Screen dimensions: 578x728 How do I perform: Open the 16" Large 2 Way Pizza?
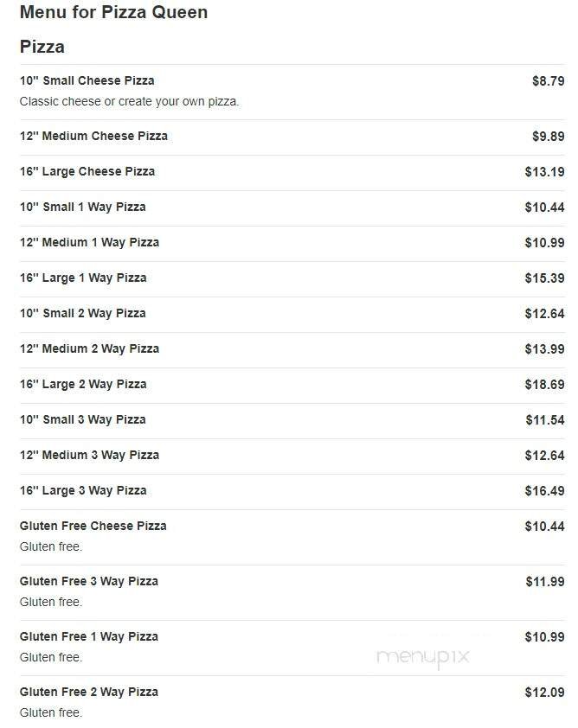click(x=83, y=385)
